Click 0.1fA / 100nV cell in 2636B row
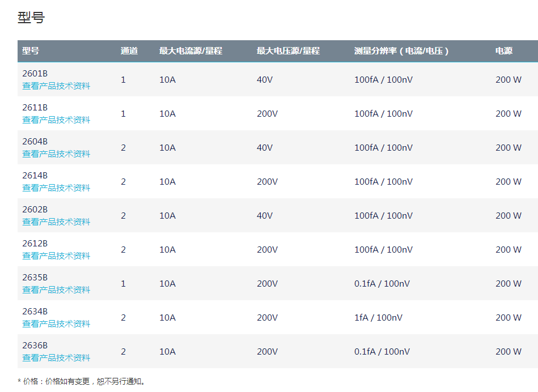 [382, 351]
